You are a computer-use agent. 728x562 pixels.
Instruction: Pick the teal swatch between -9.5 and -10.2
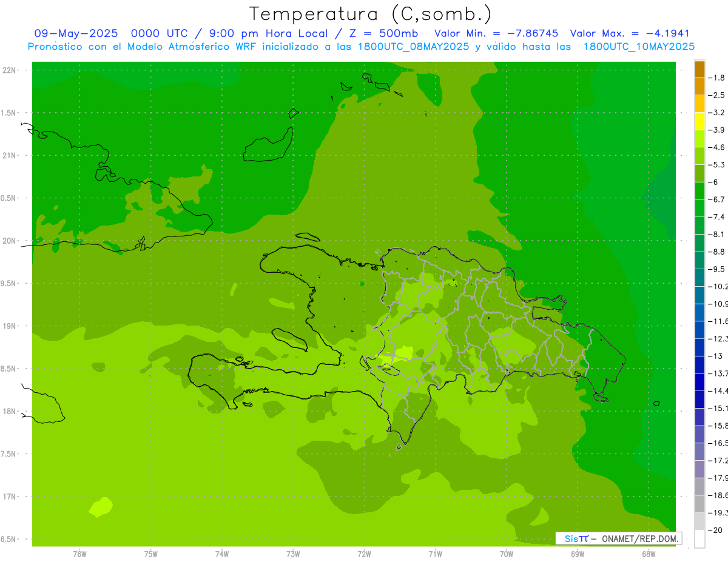[699, 278]
